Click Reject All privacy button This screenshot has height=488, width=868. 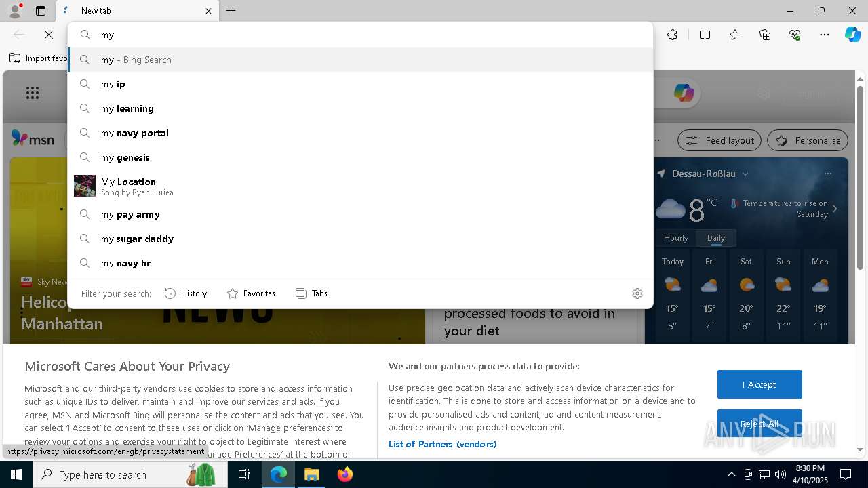point(759,424)
